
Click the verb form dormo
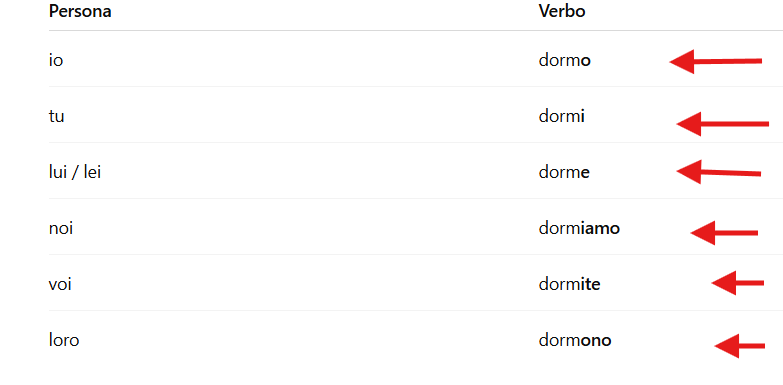pyautogui.click(x=565, y=60)
